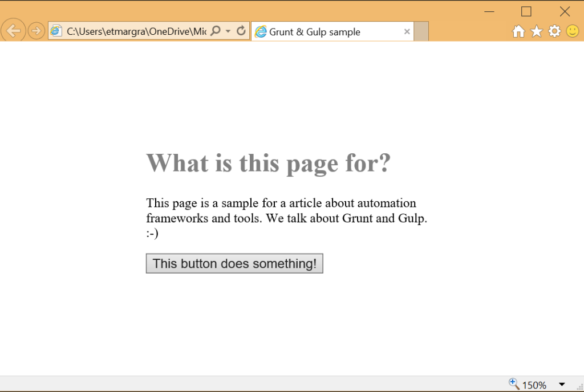Click the address bar file path field
This screenshot has width=584, height=392.
tap(136, 32)
